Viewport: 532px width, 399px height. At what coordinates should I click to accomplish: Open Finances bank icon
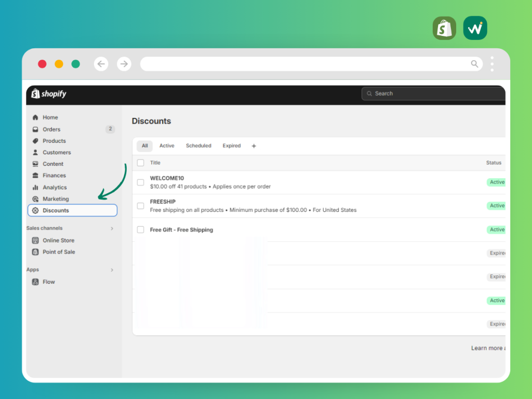[x=35, y=176]
